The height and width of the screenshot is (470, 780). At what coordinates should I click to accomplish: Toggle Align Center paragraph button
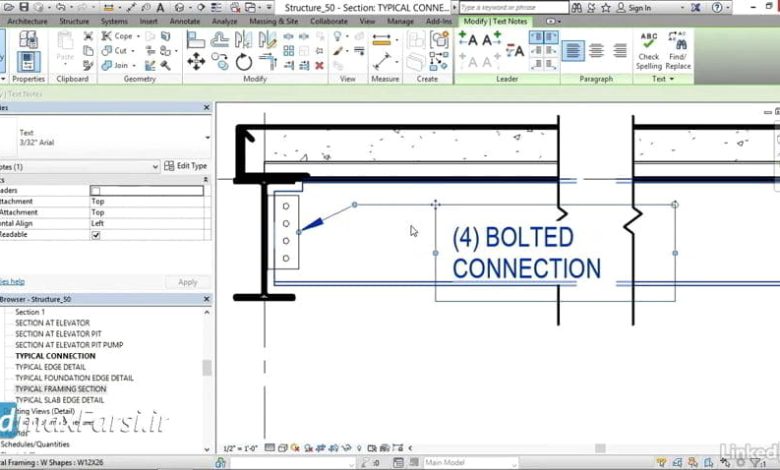(596, 51)
